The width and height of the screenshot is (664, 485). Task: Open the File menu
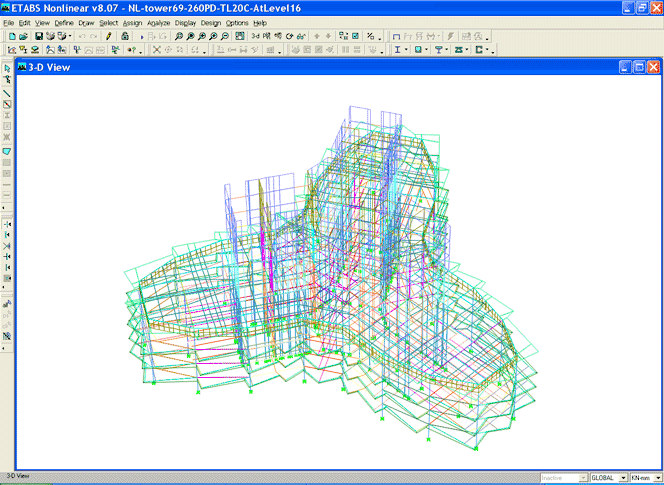(x=8, y=23)
